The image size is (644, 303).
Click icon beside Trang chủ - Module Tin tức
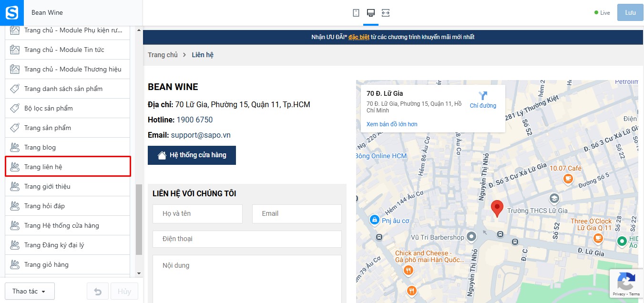(x=15, y=50)
